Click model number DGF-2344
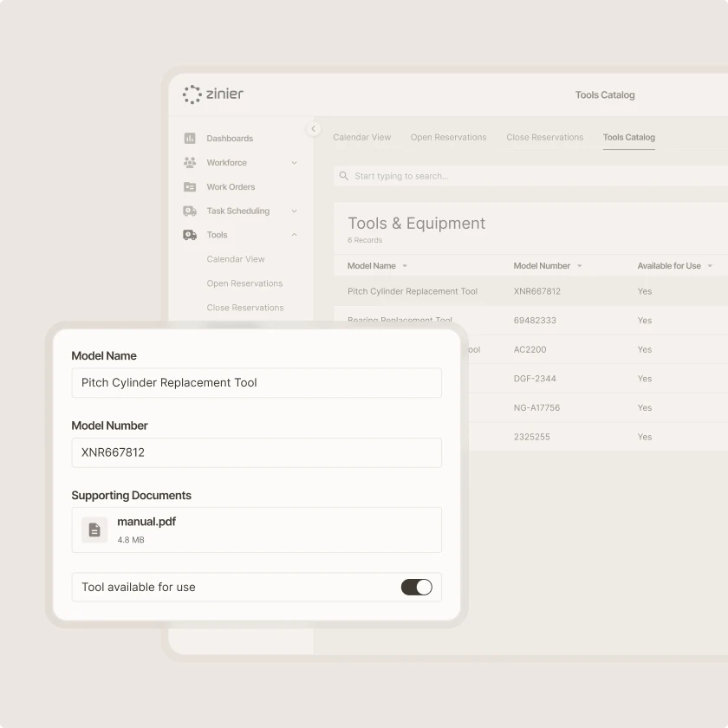The image size is (728, 728). (x=535, y=379)
